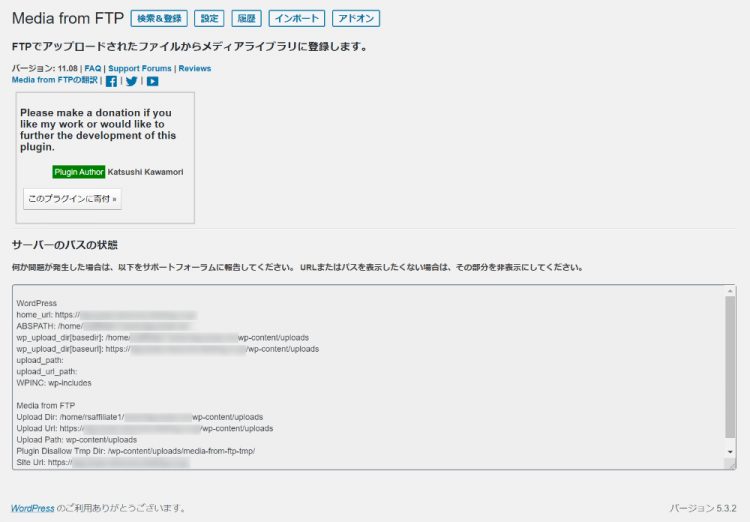Click the 'Site Url: https://' line
This screenshot has height=522, width=750.
pyautogui.click(x=103, y=463)
